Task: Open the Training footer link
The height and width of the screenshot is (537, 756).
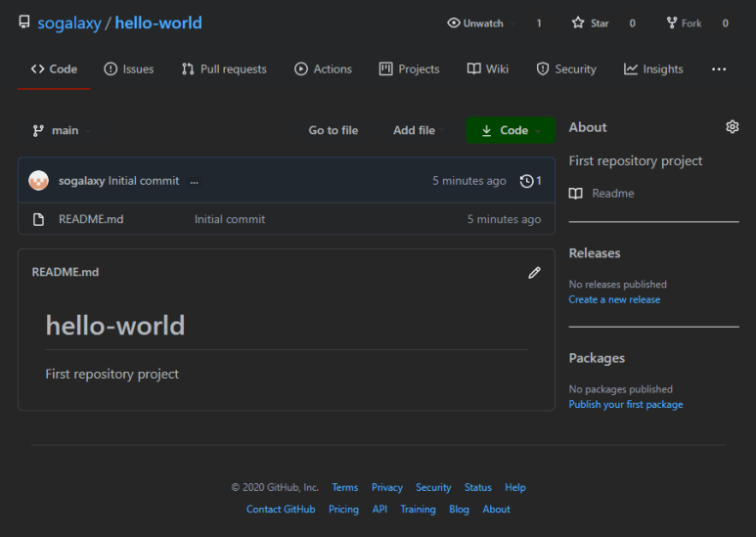Action: coord(418,509)
